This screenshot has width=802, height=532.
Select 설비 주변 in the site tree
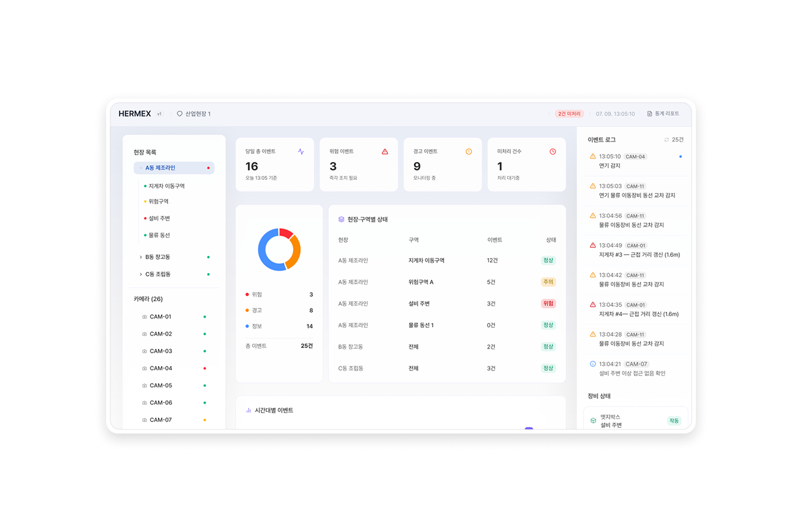click(x=159, y=218)
